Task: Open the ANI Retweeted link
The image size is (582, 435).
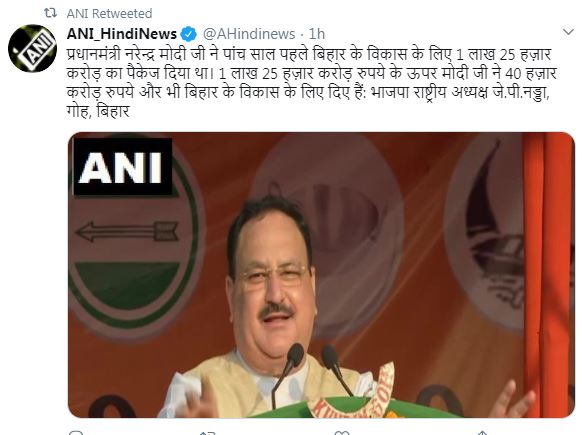Action: pyautogui.click(x=109, y=13)
